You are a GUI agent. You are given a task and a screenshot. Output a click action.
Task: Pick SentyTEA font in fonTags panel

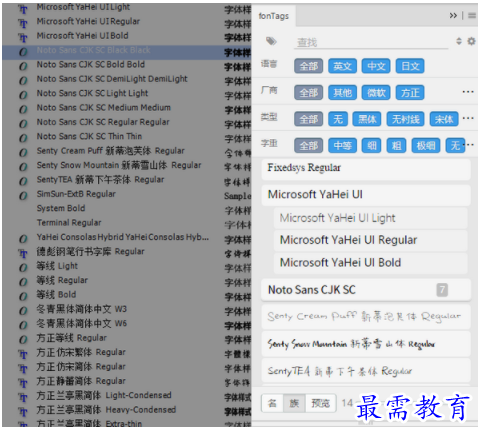point(366,371)
